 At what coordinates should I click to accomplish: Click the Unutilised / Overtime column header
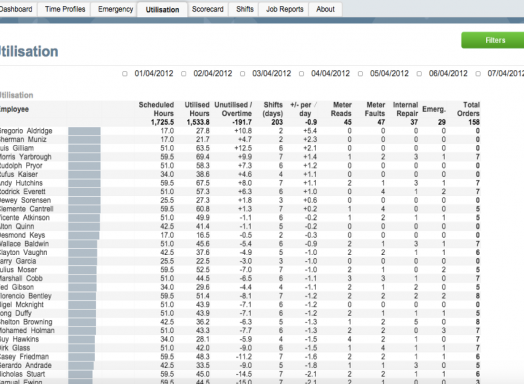tap(233, 109)
